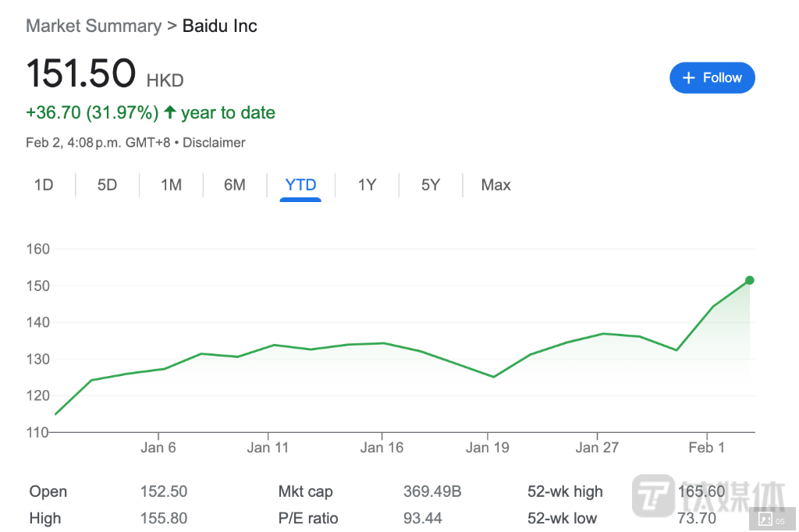Image resolution: width=799 pixels, height=532 pixels.
Task: Click the Jan 19 dip on the chart
Action: [x=493, y=377]
